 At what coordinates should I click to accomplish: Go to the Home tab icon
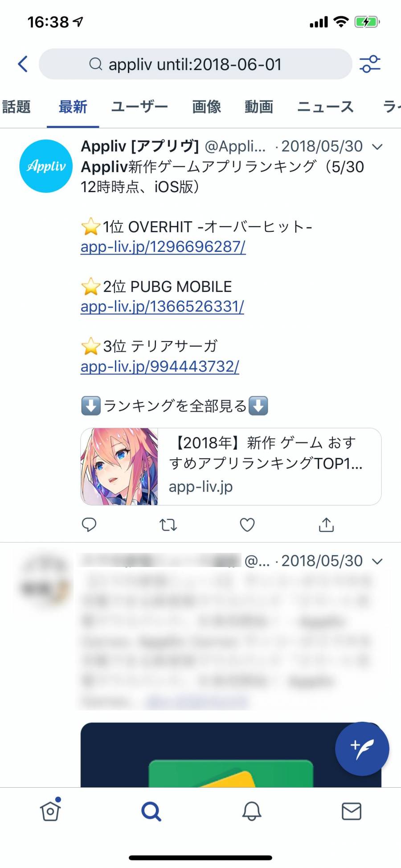tap(50, 810)
